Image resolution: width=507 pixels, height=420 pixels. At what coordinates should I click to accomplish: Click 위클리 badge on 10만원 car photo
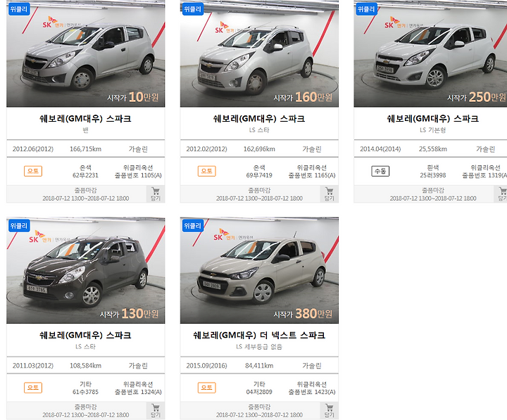pos(19,9)
